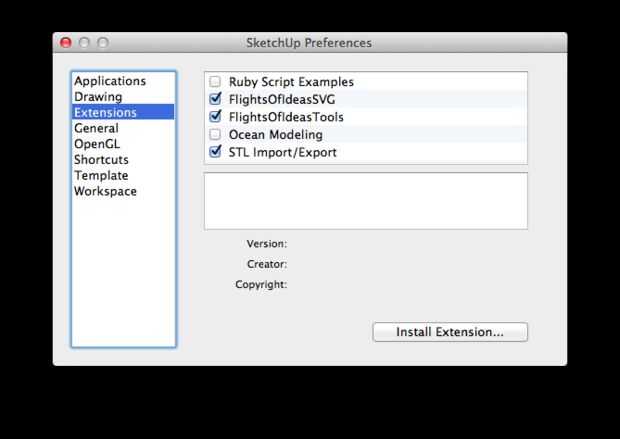This screenshot has width=620, height=439.
Task: Enable the Ruby Script Examples checkbox
Action: (215, 82)
